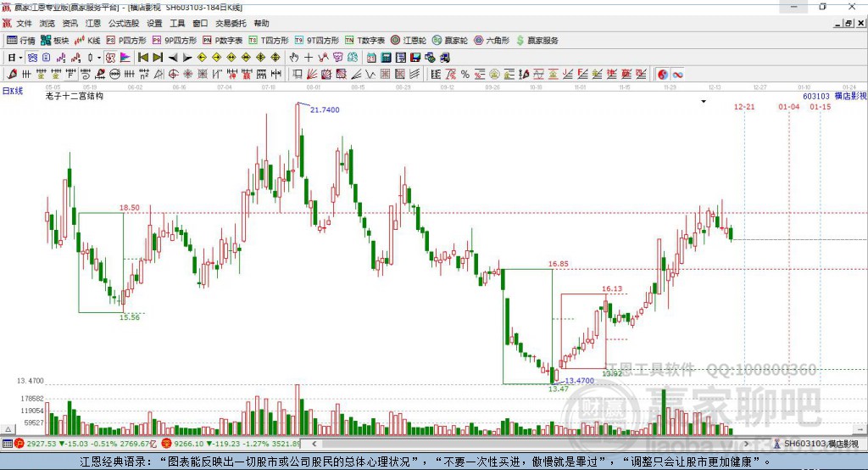868x470 pixels.
Task: Switch to the K线 chart view
Action: point(87,41)
